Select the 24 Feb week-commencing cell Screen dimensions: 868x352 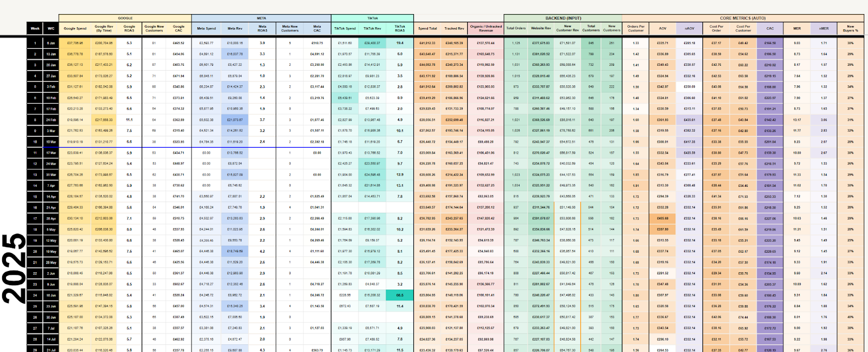51,120
